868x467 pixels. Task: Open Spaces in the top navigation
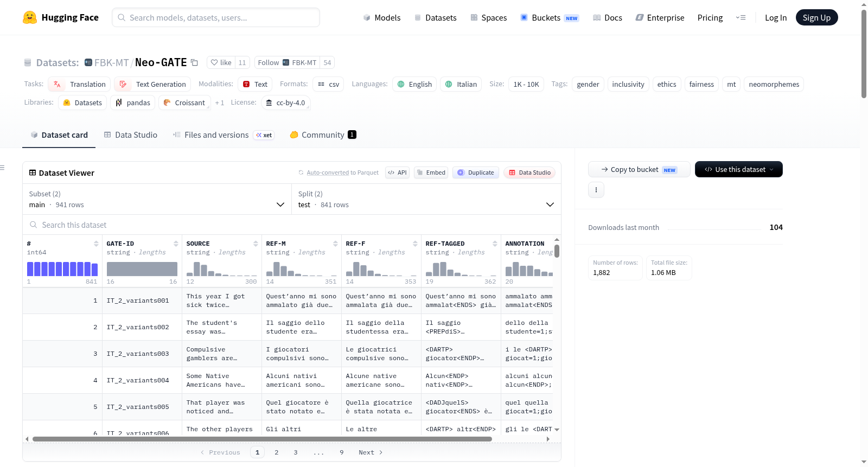tap(488, 18)
